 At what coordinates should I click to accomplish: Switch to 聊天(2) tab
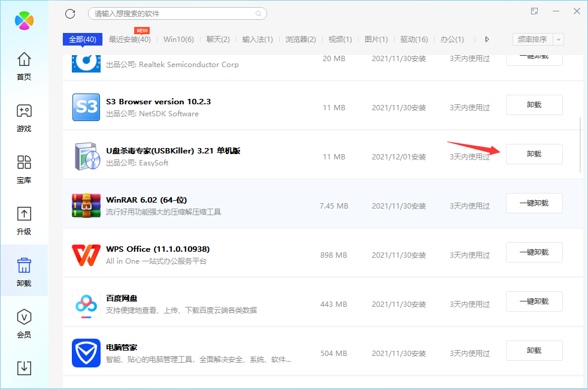tap(218, 39)
